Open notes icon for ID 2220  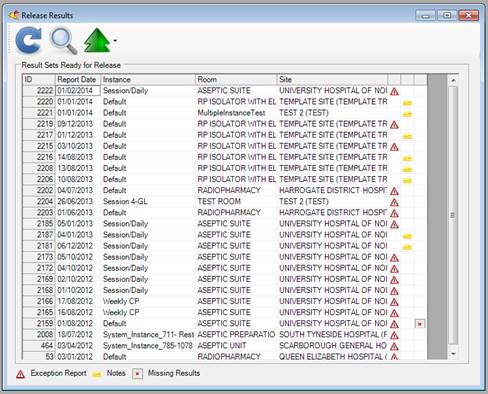[x=407, y=103]
